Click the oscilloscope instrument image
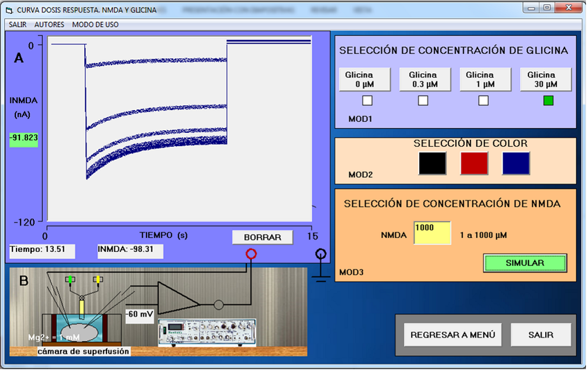Image resolution: width=588 pixels, height=371 pixels. (x=208, y=334)
